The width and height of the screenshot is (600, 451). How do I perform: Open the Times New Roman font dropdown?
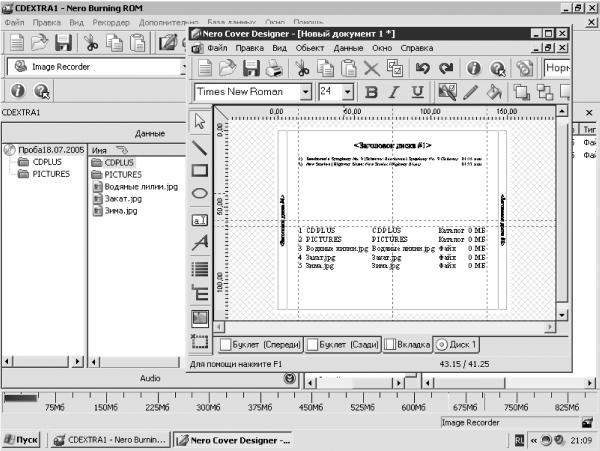(x=305, y=92)
